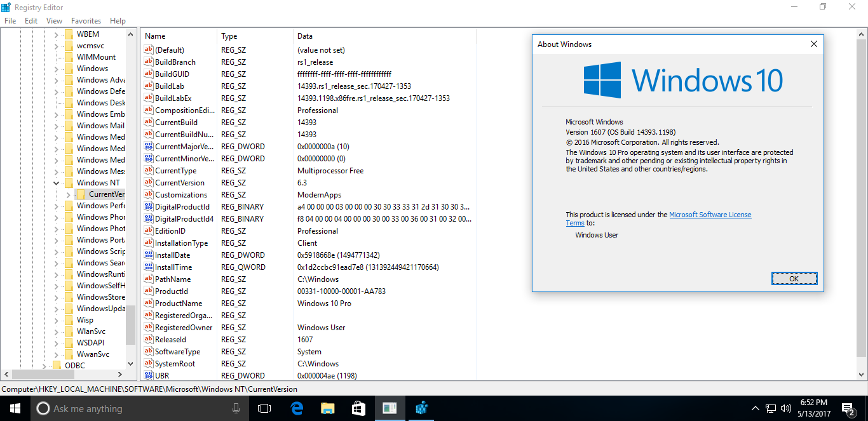
Task: Click the (Default) value icon
Action: 149,50
